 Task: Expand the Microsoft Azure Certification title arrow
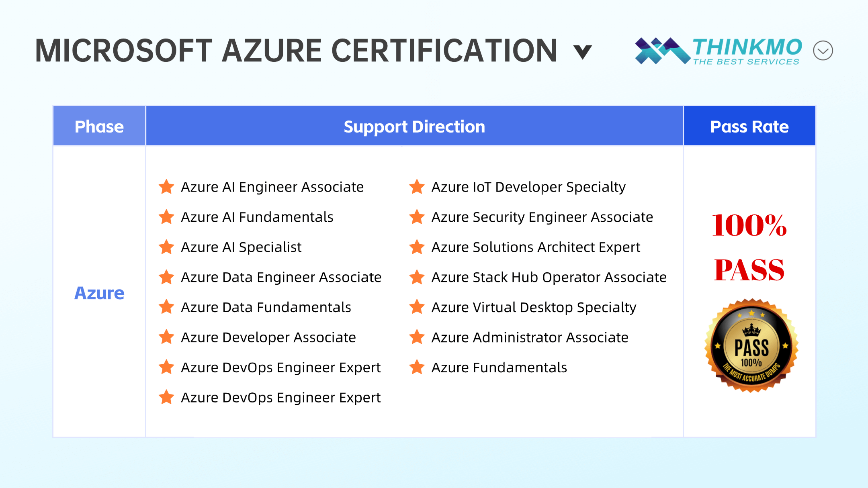point(582,52)
